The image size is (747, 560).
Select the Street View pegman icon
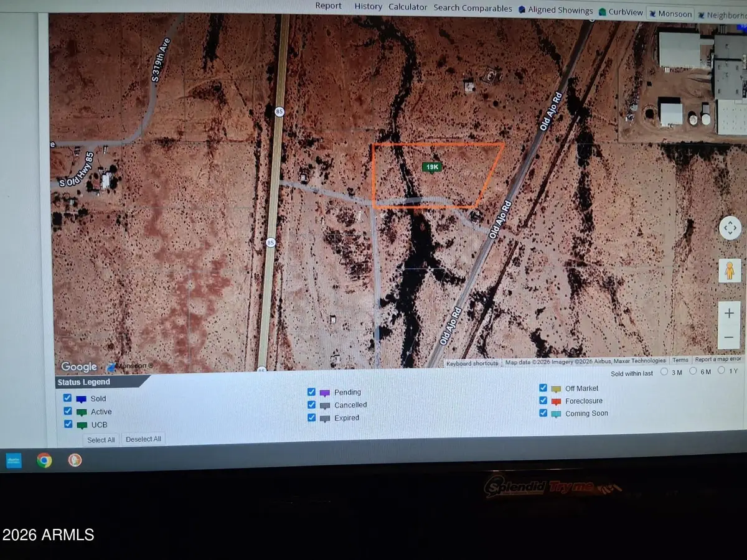[729, 270]
